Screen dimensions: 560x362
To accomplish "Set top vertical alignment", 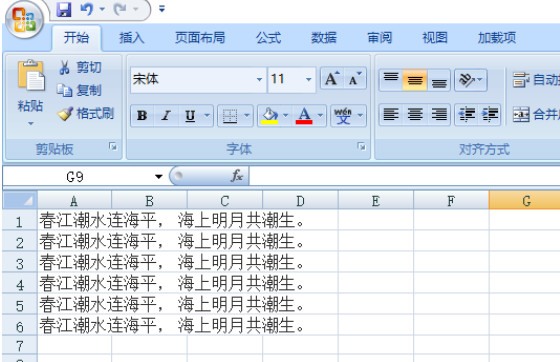I will [391, 80].
